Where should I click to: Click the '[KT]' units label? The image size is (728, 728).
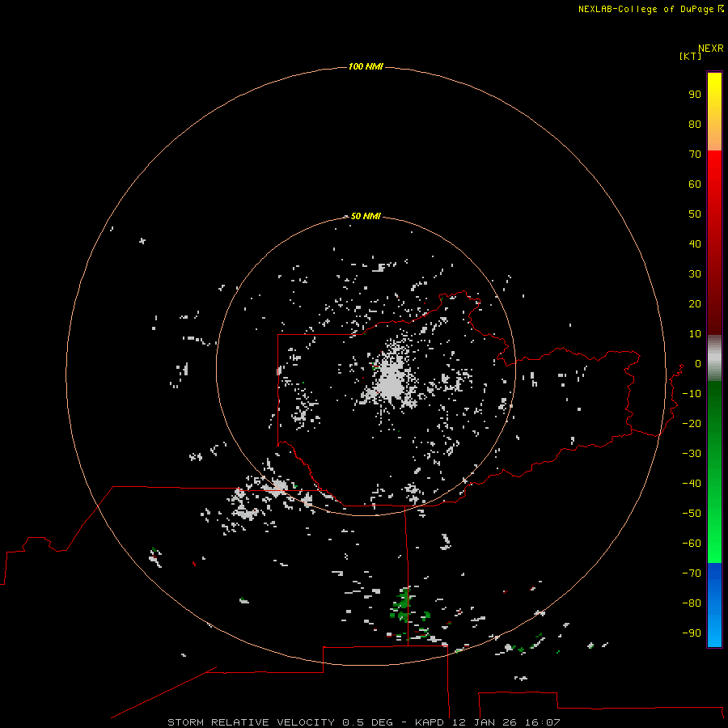coord(691,56)
